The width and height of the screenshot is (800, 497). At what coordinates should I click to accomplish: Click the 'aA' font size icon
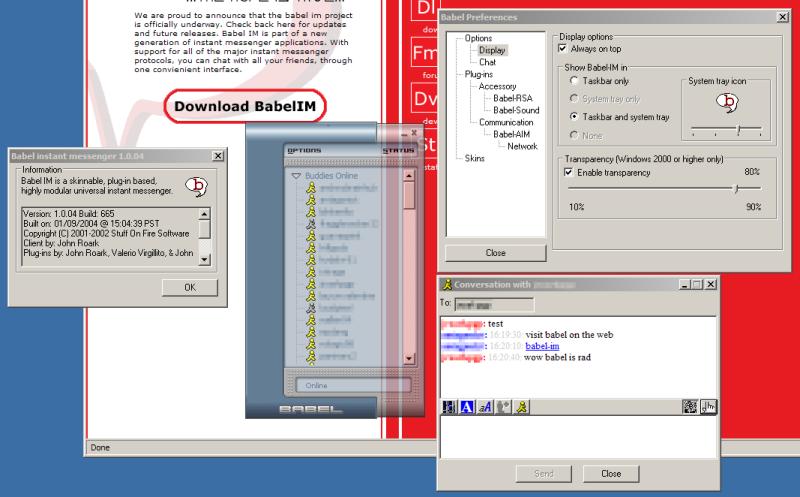pos(485,407)
